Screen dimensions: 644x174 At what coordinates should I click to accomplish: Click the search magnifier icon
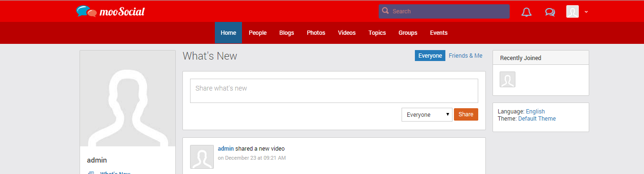385,11
